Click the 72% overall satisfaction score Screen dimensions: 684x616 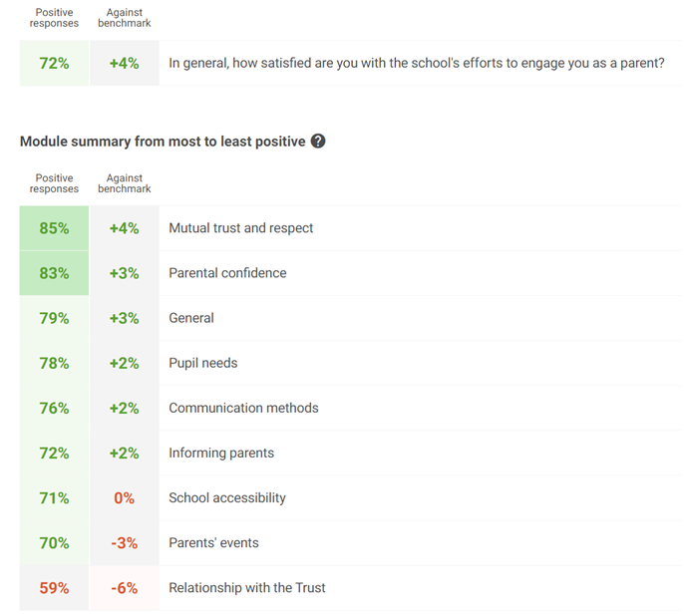[54, 63]
